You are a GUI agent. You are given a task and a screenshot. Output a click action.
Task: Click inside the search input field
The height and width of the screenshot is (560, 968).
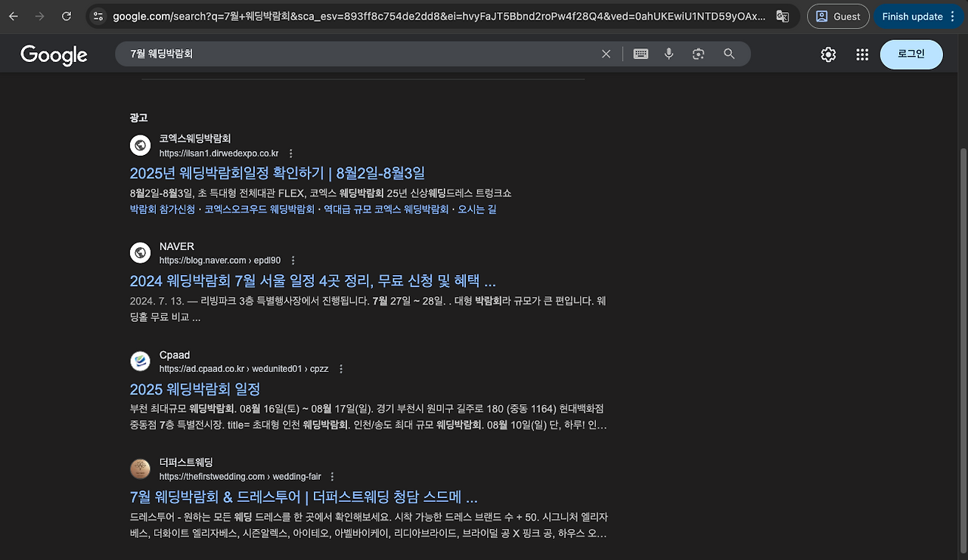click(x=340, y=54)
